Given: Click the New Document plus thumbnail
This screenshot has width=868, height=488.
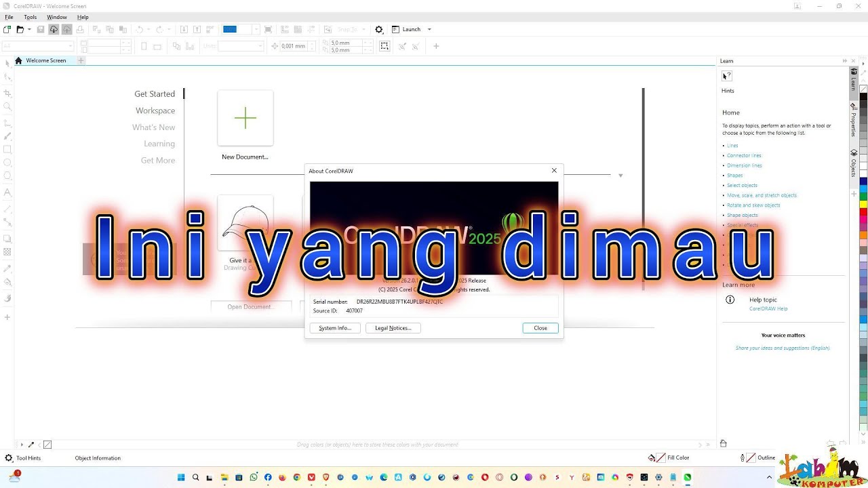Looking at the screenshot, I should point(245,118).
